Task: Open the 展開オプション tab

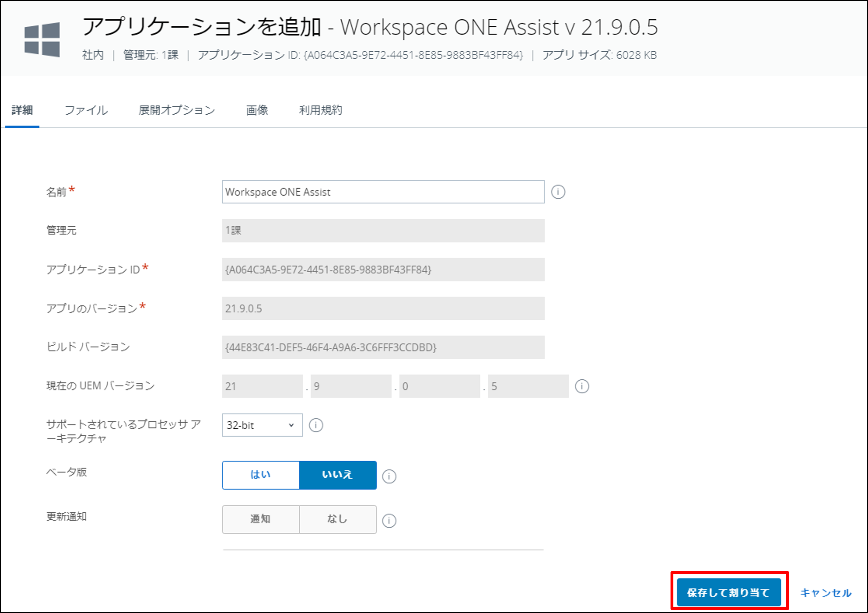Action: click(177, 110)
